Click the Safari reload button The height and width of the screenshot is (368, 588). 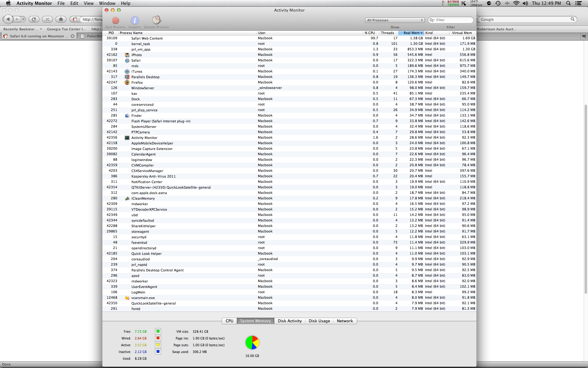(x=34, y=19)
